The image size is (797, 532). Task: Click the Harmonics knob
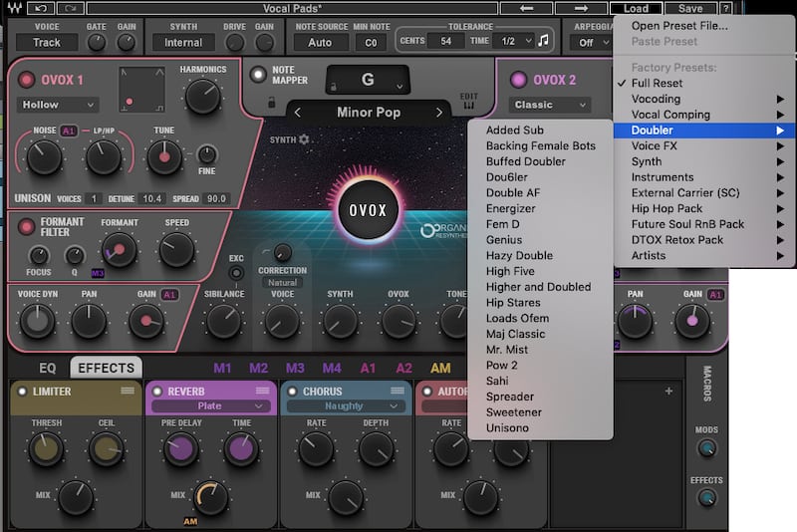click(203, 96)
